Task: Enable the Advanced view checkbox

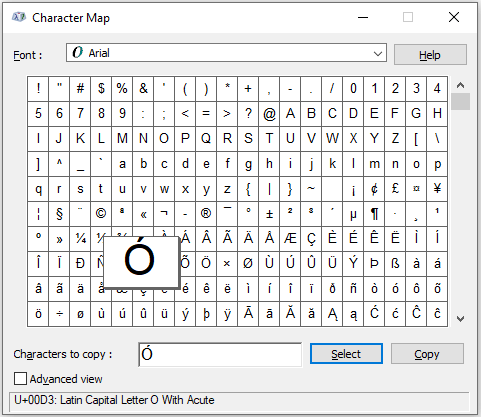Action: [x=20, y=379]
